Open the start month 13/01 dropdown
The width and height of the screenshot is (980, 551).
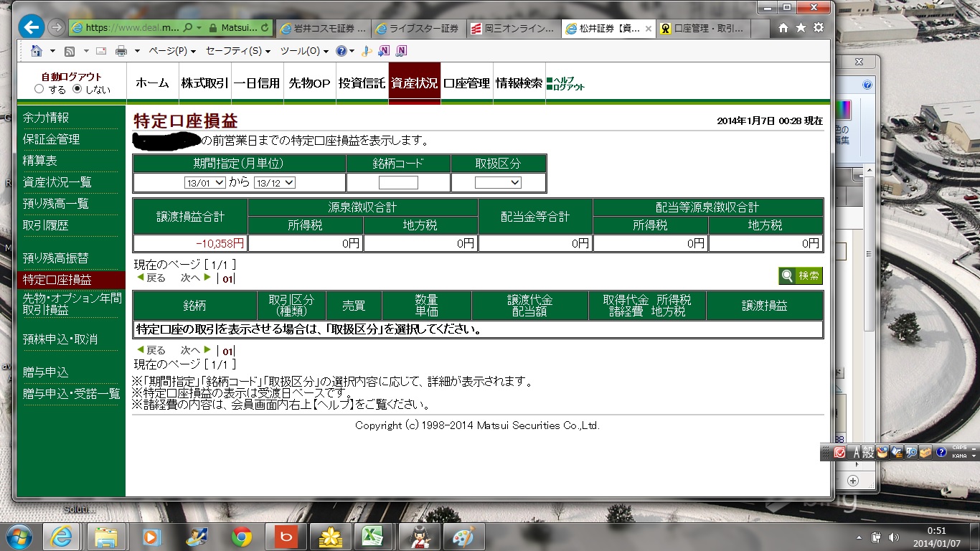[x=205, y=183]
